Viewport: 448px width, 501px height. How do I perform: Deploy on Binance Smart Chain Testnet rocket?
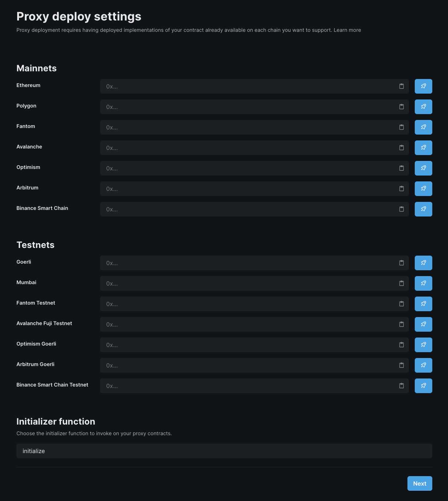[x=423, y=386]
